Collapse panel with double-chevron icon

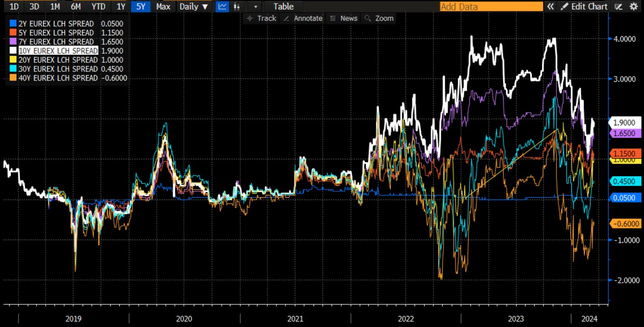coord(550,6)
